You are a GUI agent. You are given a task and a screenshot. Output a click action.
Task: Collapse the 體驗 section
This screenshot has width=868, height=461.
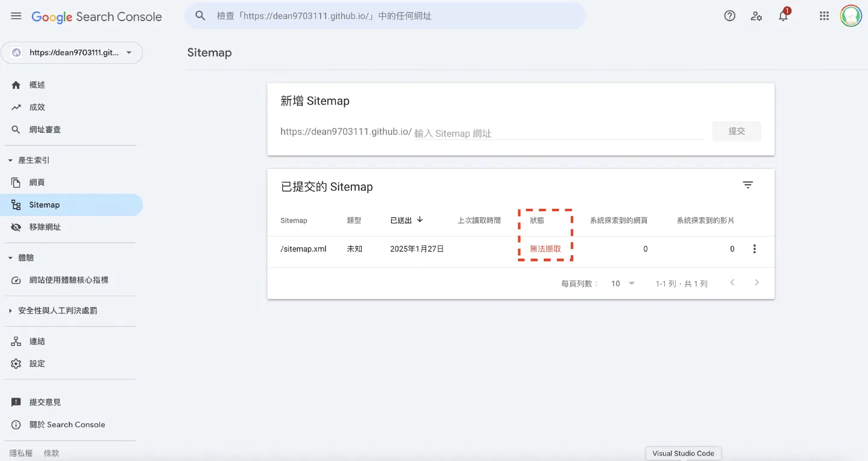[10, 258]
